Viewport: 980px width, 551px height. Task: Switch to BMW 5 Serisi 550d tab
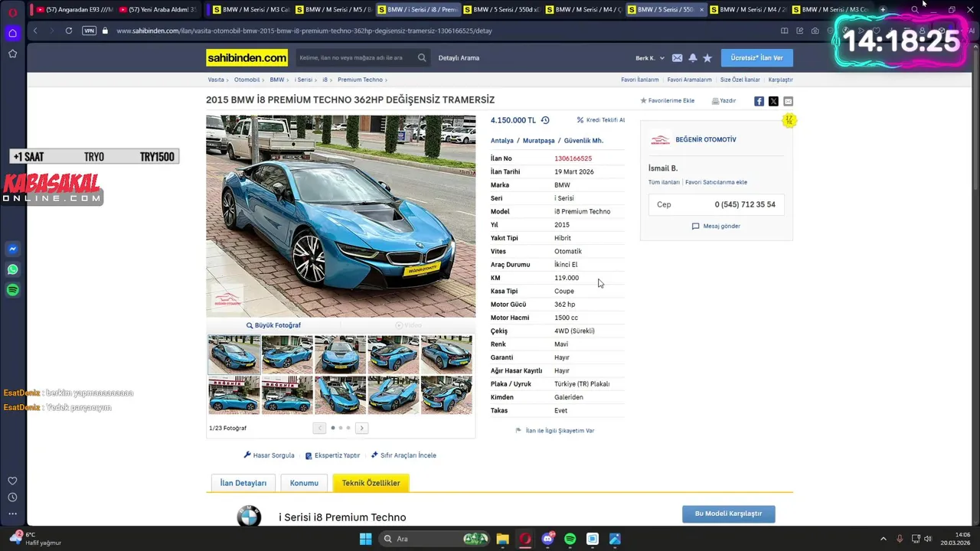501,10
